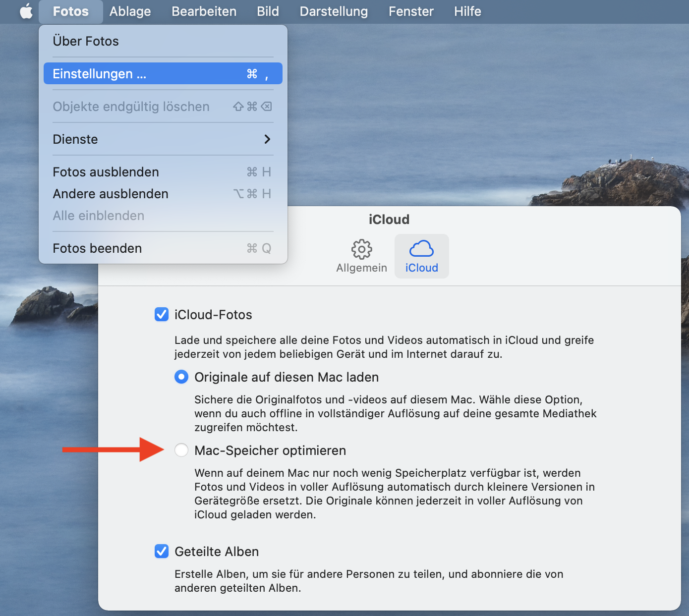
Task: Open the Bearbeiten menu
Action: click(204, 11)
